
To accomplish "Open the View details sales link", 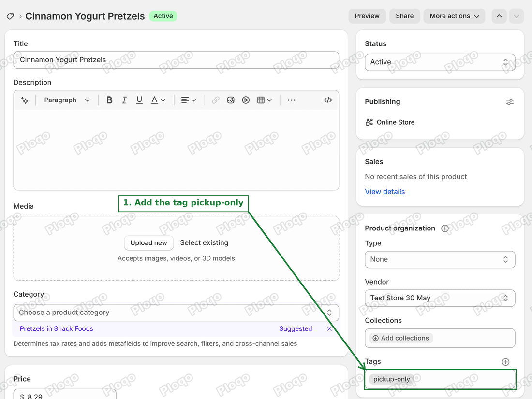I will coord(385,192).
